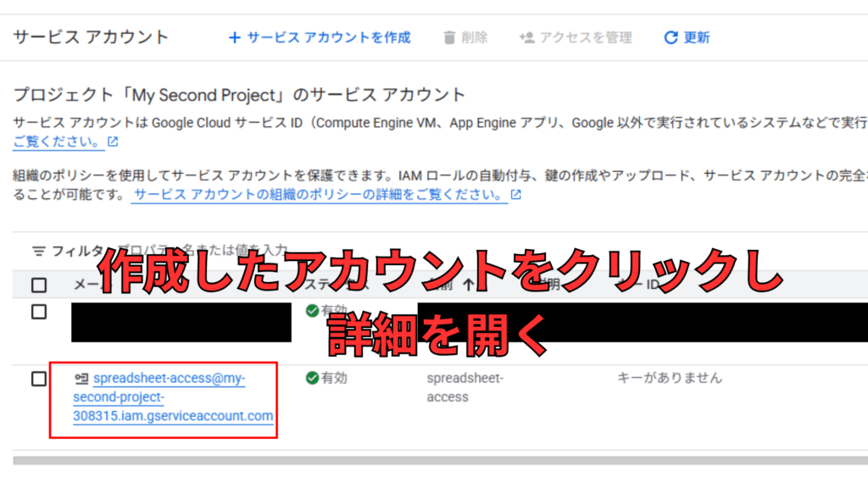
Task: Click the service account key icon beside spreadsheet-access
Action: (81, 379)
